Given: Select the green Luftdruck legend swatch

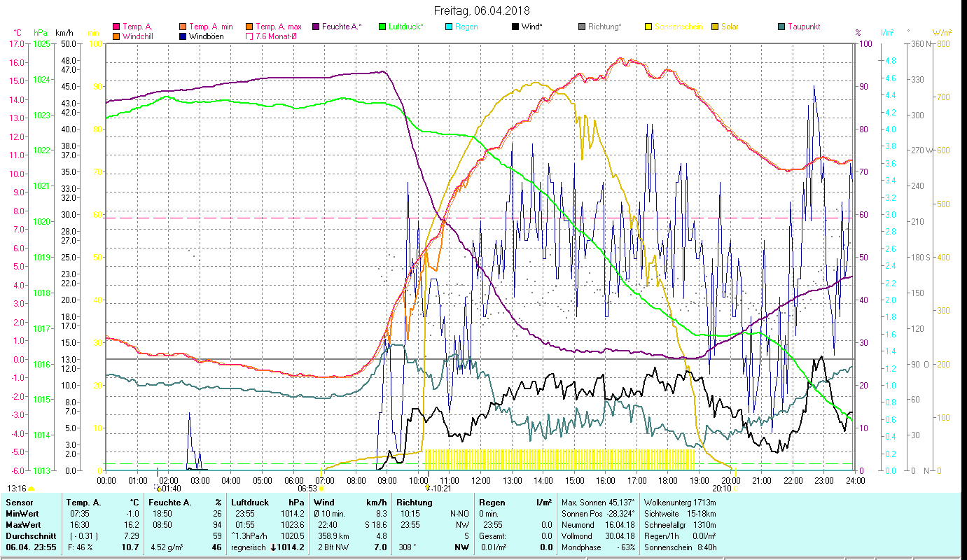Looking at the screenshot, I should click(x=382, y=27).
